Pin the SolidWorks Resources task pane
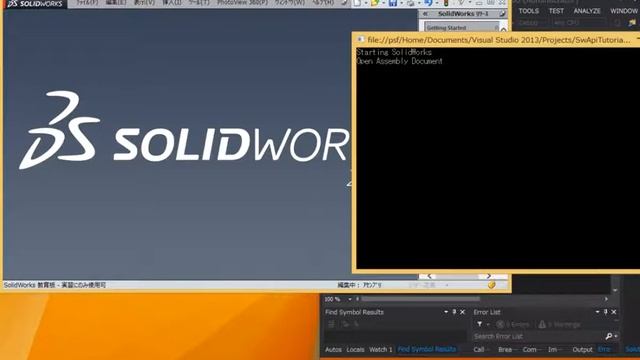The height and width of the screenshot is (360, 640). (502, 14)
